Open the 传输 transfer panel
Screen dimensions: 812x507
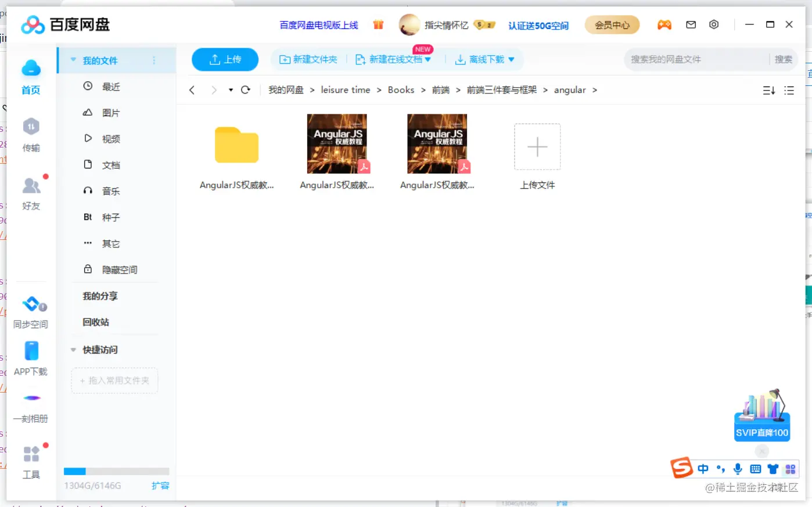pos(31,135)
